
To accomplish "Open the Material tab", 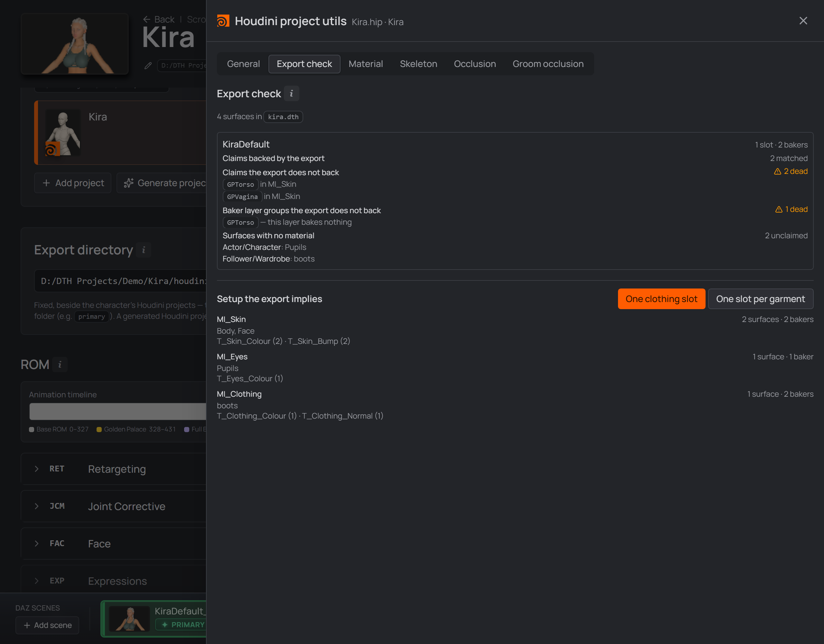I will (x=366, y=64).
